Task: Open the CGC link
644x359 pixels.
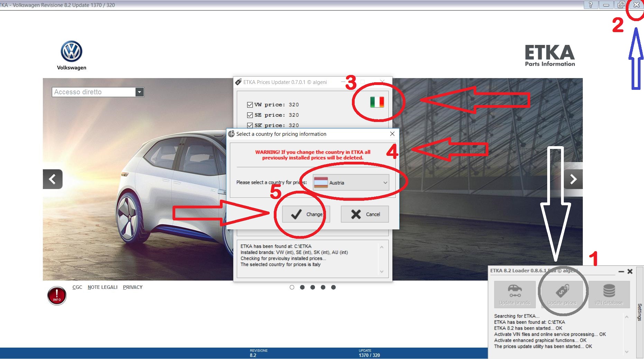Action: [x=77, y=287]
